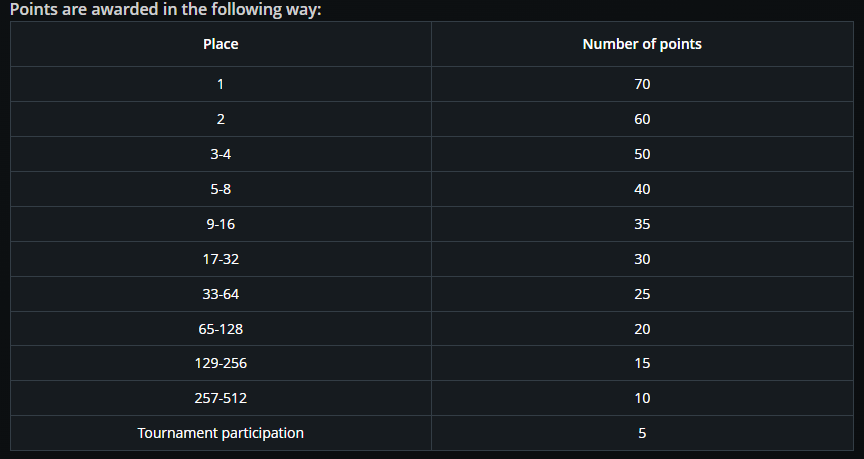Click the 3-4 place cell
864x459 pixels.
pyautogui.click(x=220, y=154)
